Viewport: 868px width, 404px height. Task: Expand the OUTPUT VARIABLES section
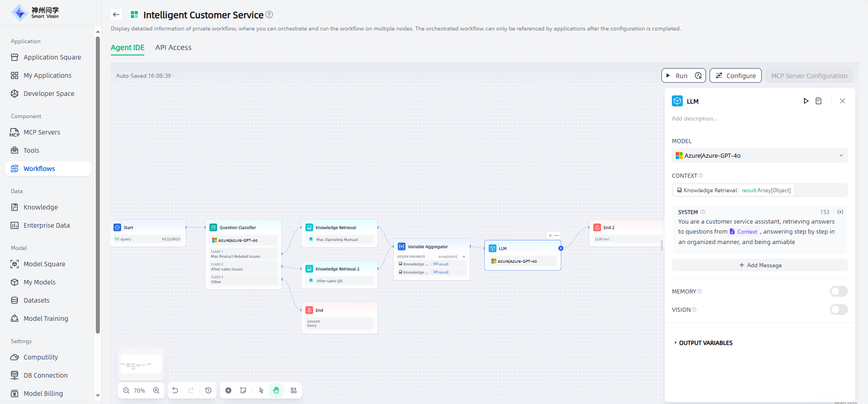705,343
